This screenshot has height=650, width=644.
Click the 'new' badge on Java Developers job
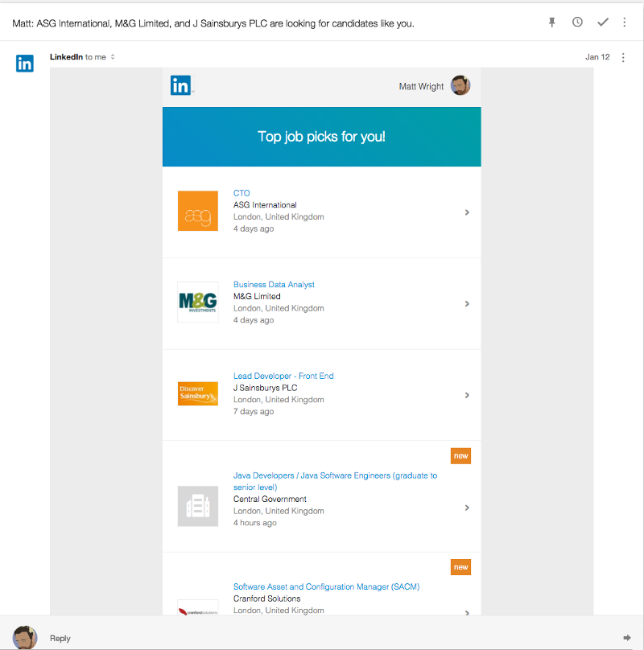point(460,456)
